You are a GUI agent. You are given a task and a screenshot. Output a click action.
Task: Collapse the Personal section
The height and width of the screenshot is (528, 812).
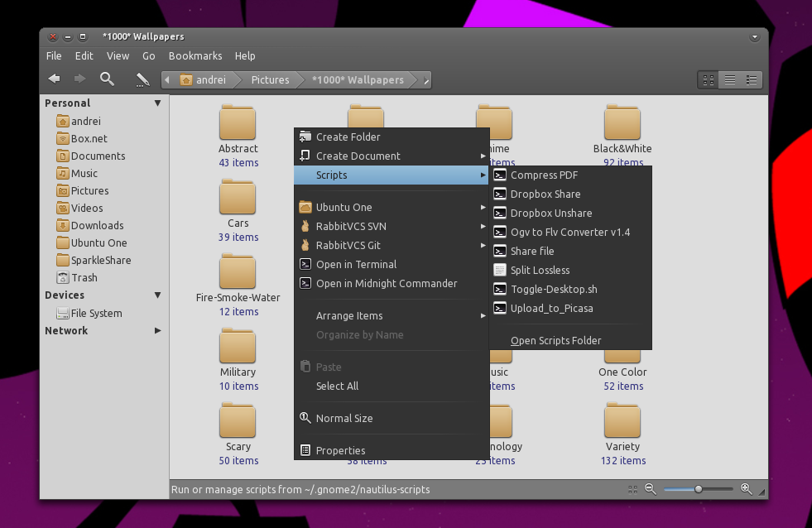click(x=157, y=103)
